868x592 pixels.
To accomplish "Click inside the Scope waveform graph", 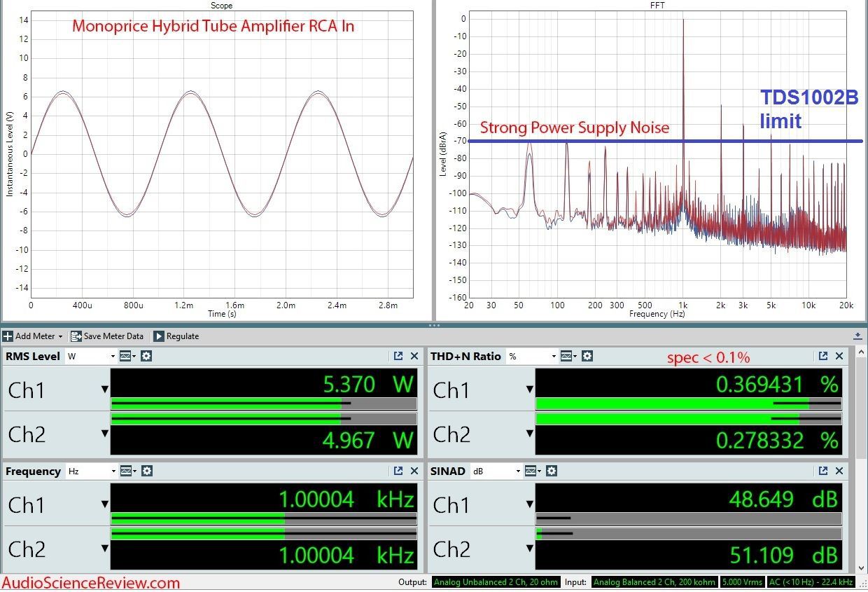I will [222, 154].
